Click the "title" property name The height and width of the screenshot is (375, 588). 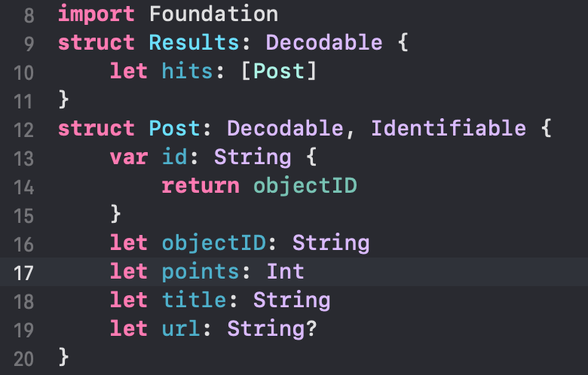(x=194, y=300)
